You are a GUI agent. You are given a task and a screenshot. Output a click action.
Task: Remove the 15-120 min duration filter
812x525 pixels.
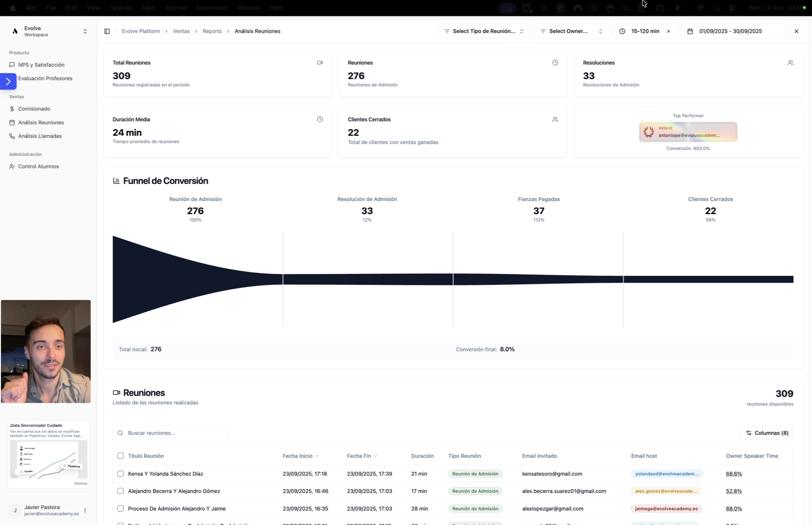click(669, 31)
